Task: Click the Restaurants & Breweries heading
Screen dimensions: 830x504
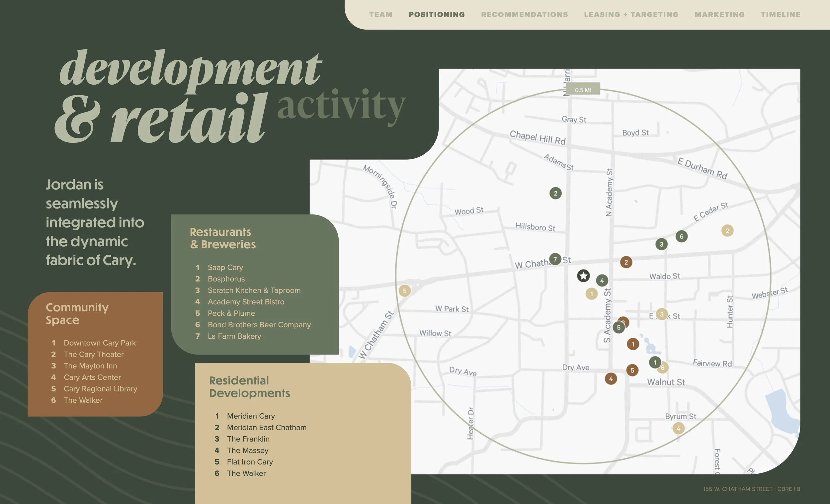Action: pyautogui.click(x=223, y=238)
